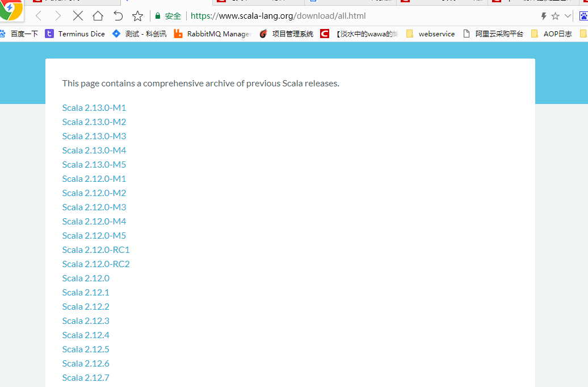Open the RabbitMQ Manage bookmark
Image resolution: width=588 pixels, height=387 pixels.
coord(212,34)
